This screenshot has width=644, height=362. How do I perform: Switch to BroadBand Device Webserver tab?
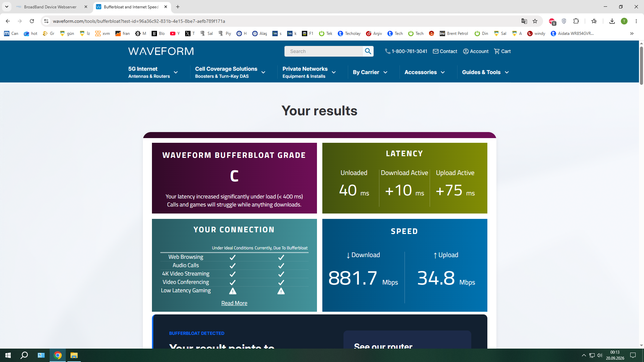[x=50, y=7]
